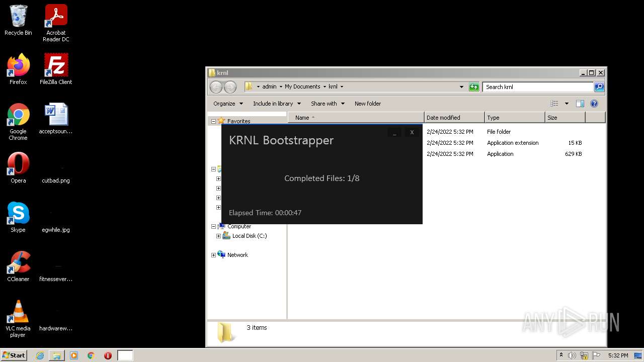
Task: Click the taskbar clock 5:32 PM
Action: (618, 355)
